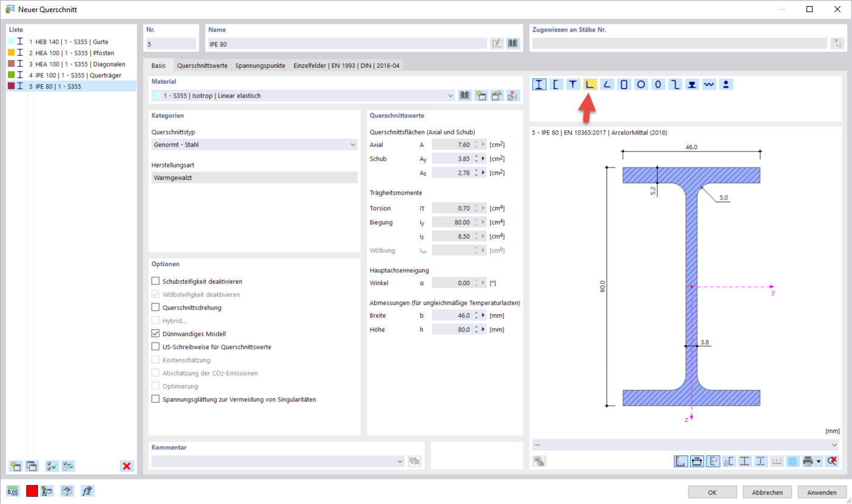Viewport: 852px width, 504px height.
Task: Invert the list selection icon
Action: click(68, 466)
